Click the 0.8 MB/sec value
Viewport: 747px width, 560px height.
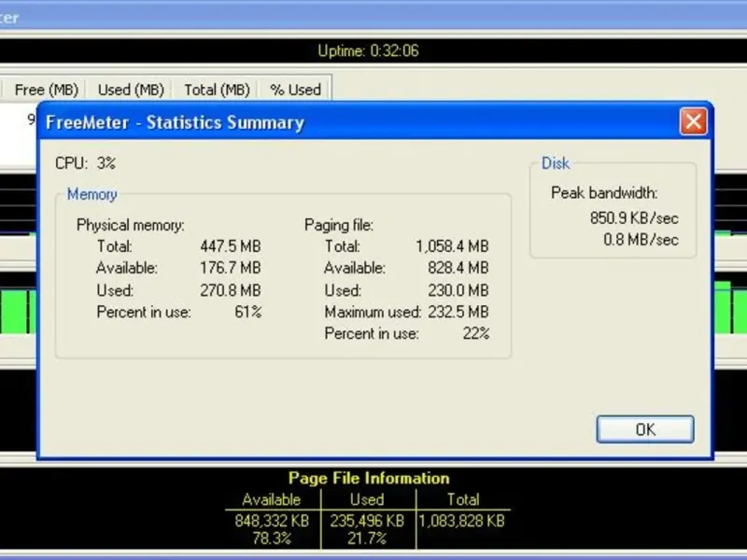[x=641, y=239]
